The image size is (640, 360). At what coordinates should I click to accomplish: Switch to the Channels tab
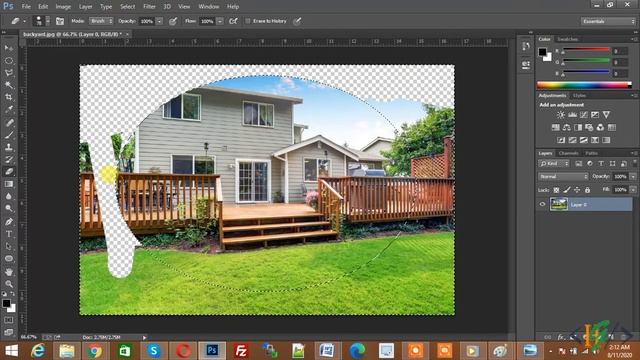[x=569, y=153]
